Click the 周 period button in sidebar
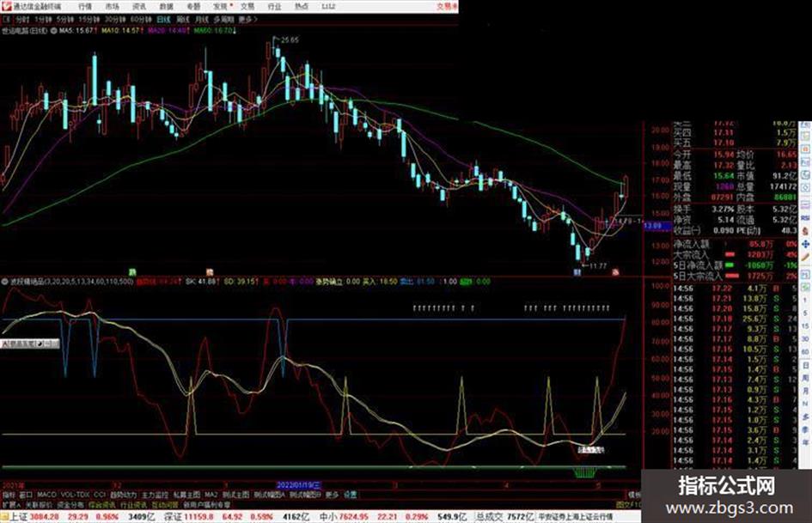The height and width of the screenshot is (523, 812). point(805,378)
